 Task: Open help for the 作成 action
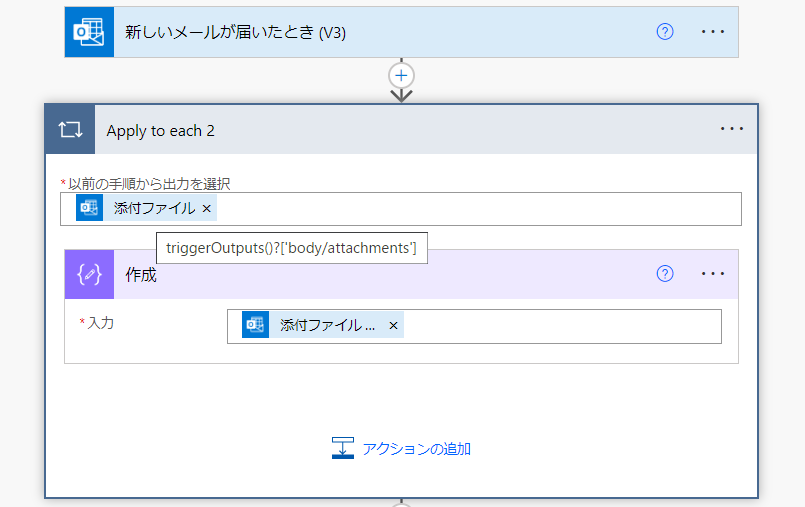click(665, 274)
